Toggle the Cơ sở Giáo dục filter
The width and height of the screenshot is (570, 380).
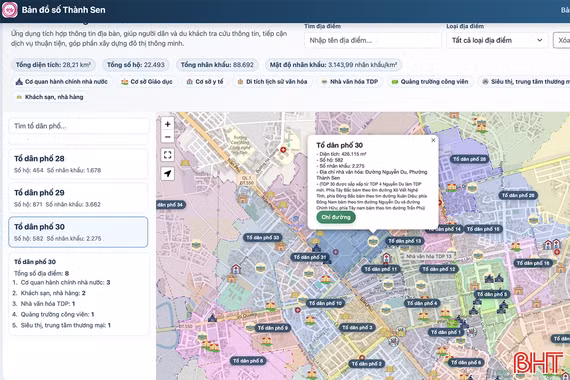click(x=147, y=82)
